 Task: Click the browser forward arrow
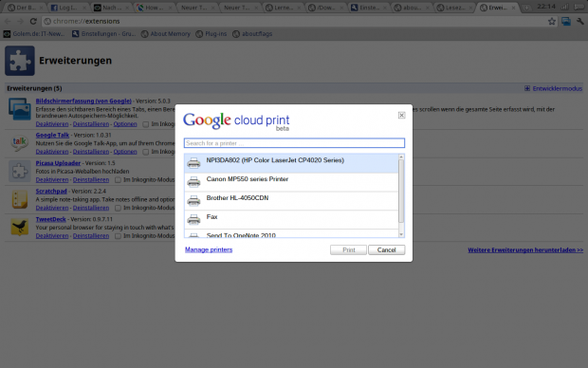click(x=20, y=22)
